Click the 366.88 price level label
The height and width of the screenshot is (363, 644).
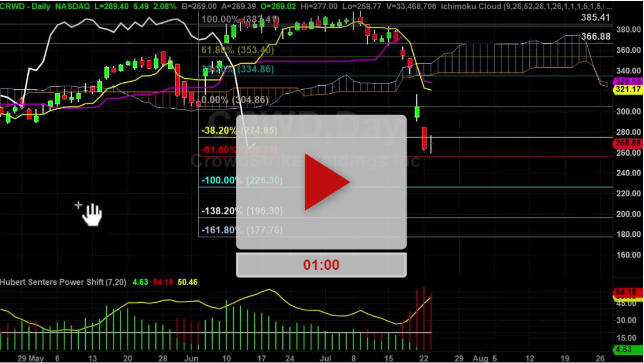[x=595, y=36]
